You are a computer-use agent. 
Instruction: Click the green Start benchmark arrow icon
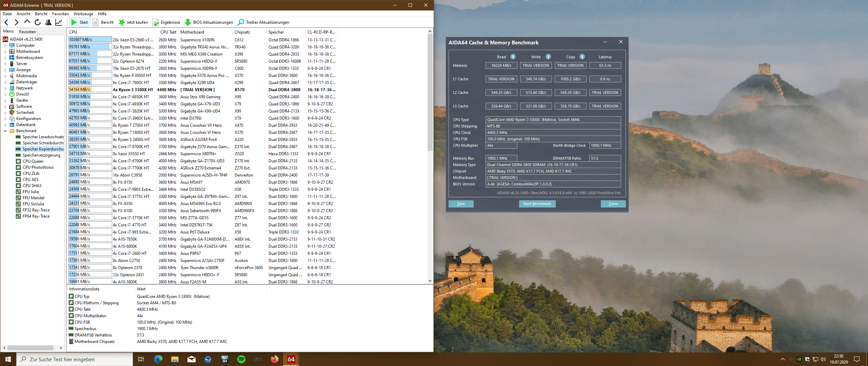(74, 22)
